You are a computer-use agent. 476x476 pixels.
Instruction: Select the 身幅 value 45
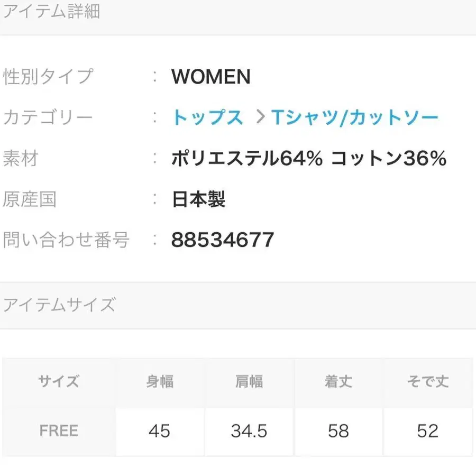160,431
